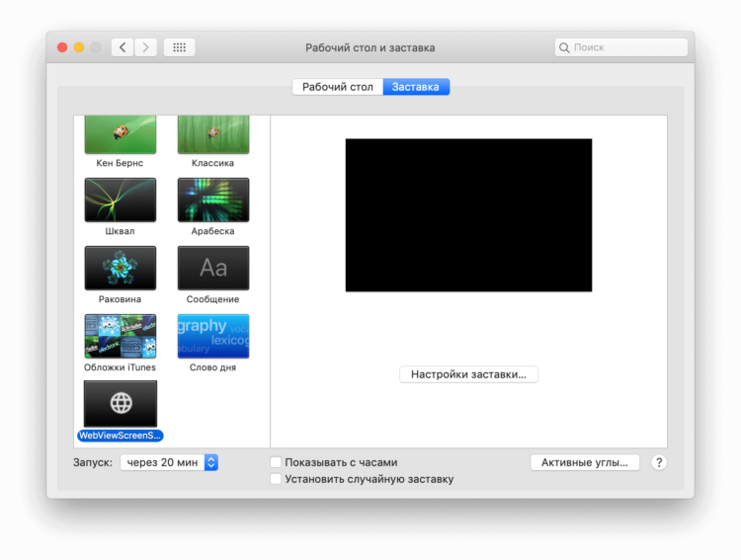Open help with the question mark button

point(659,462)
